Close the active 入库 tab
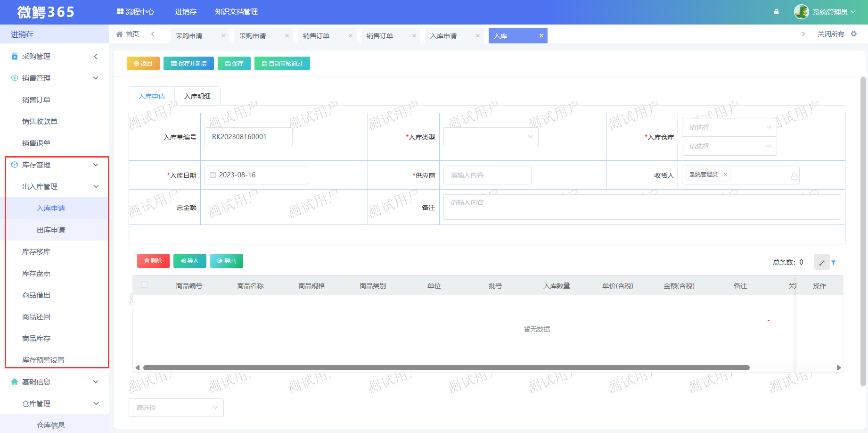 (541, 36)
